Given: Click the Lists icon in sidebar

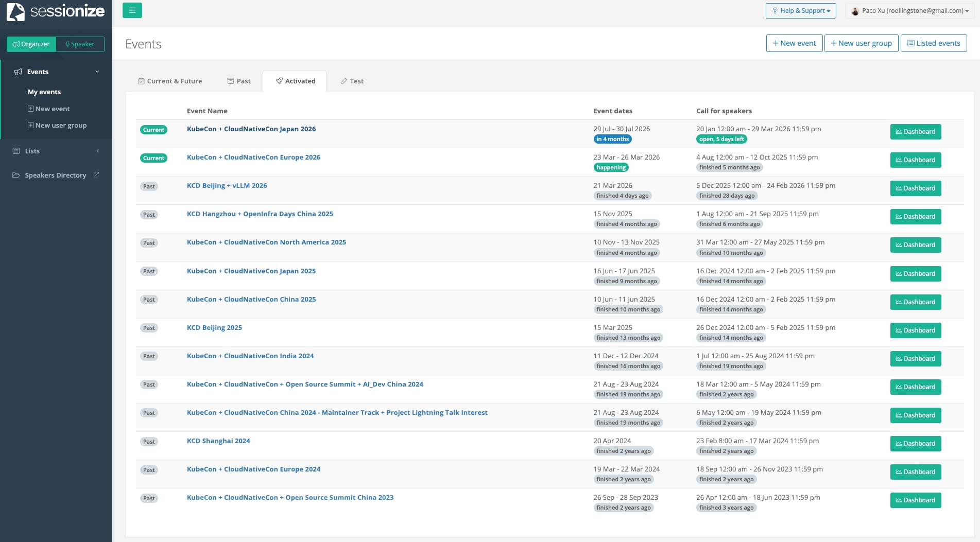Looking at the screenshot, I should point(16,151).
